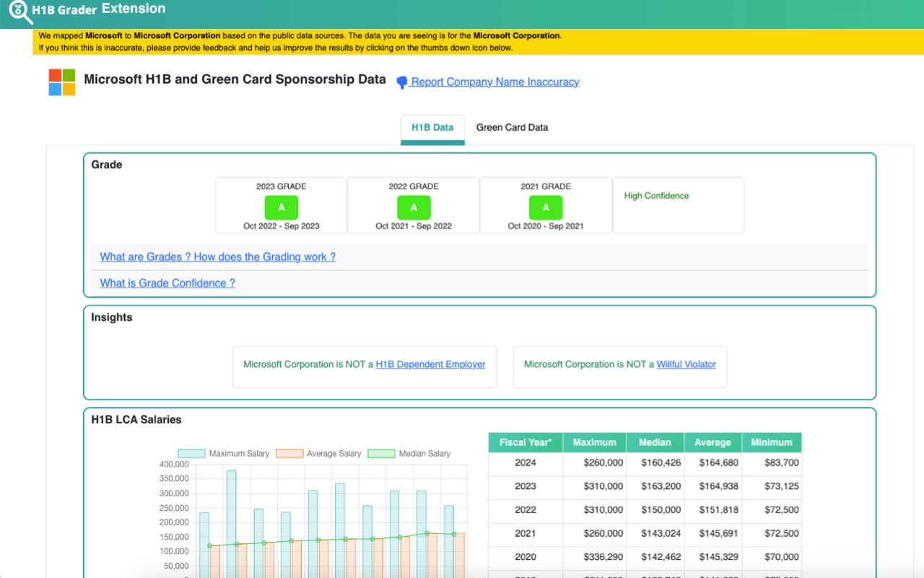Click the Fiscal Year* column header

click(526, 443)
